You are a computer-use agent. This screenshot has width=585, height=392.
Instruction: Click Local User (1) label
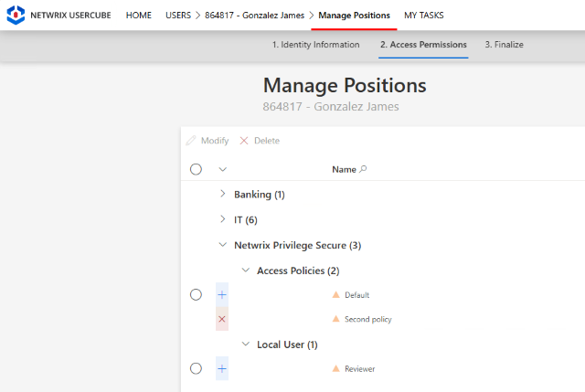[x=287, y=344]
